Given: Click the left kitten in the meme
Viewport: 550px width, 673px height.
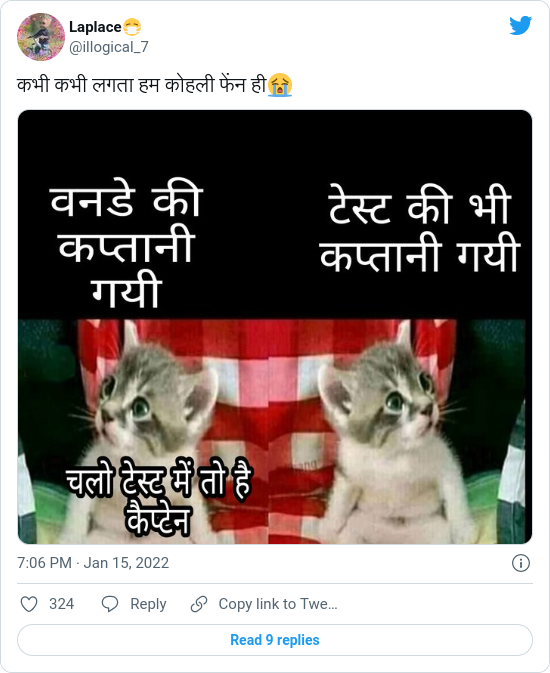Looking at the screenshot, I should point(142,429).
